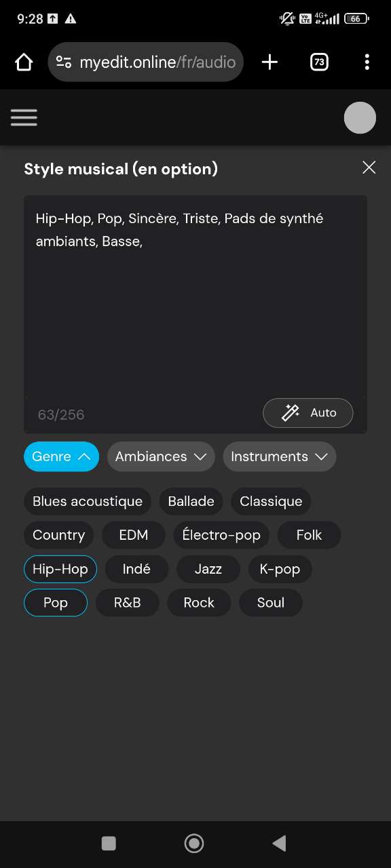The height and width of the screenshot is (868, 391).
Task: Tap the magic wand Auto icon
Action: 291,412
